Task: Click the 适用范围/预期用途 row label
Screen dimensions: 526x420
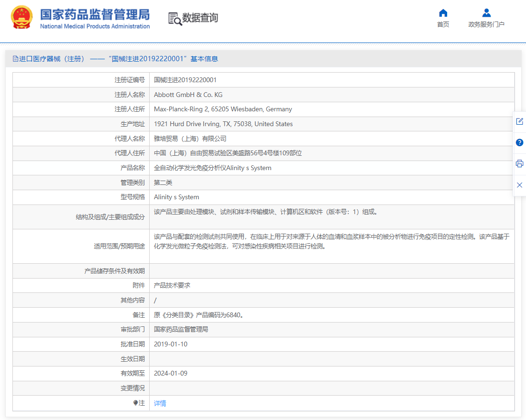Action: (x=120, y=247)
